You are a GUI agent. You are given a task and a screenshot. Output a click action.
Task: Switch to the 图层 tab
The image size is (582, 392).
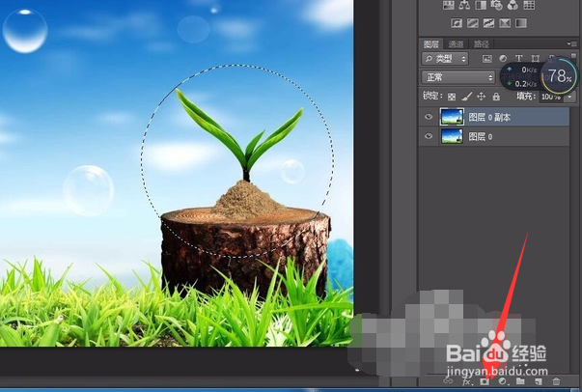(x=431, y=44)
